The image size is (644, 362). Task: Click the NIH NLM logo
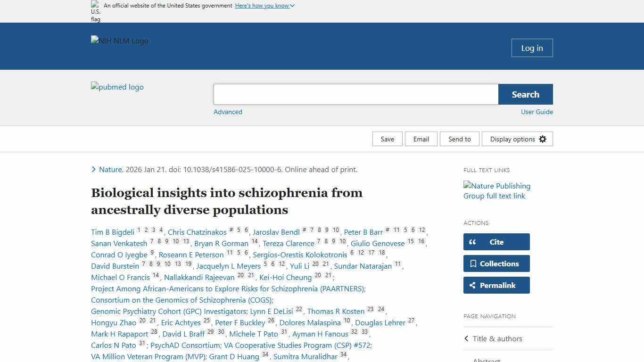click(x=119, y=41)
